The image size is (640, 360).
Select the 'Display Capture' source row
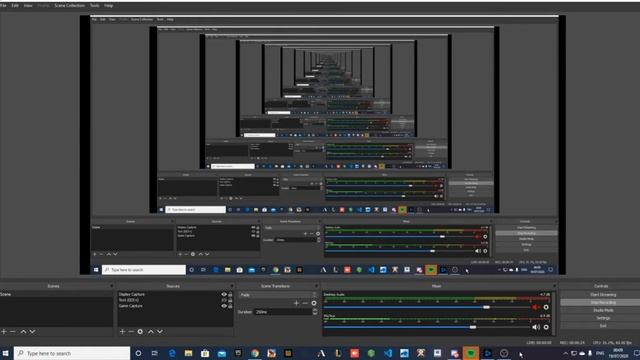(176, 294)
